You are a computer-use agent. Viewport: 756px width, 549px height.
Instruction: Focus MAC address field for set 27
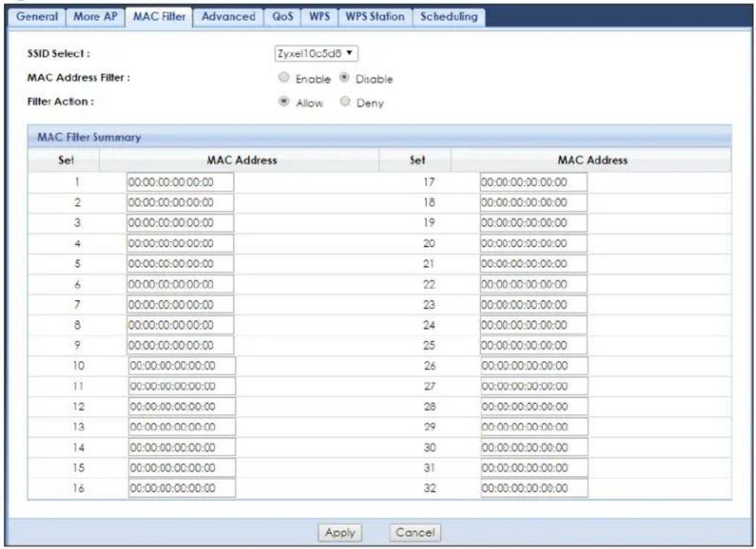[535, 387]
